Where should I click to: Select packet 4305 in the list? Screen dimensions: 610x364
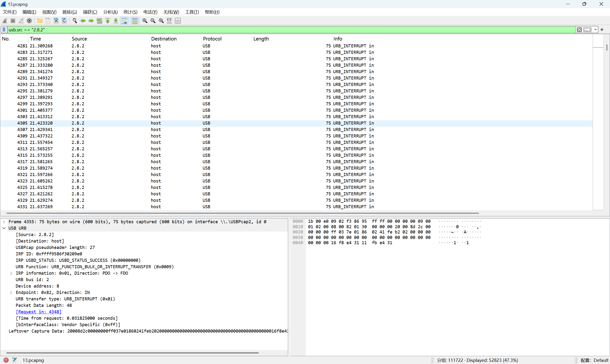click(296, 123)
